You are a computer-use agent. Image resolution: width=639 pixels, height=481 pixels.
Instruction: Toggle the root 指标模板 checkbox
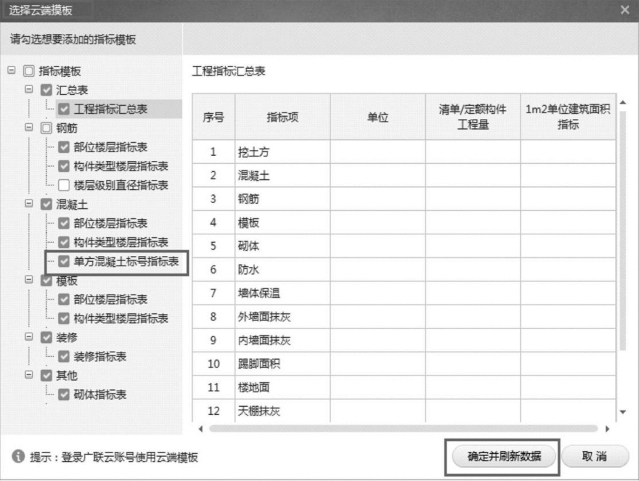pos(29,71)
